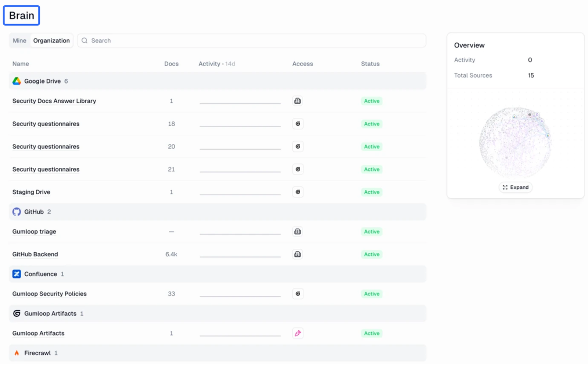
Task: Open Security Docs Answer Library source
Action: [54, 101]
